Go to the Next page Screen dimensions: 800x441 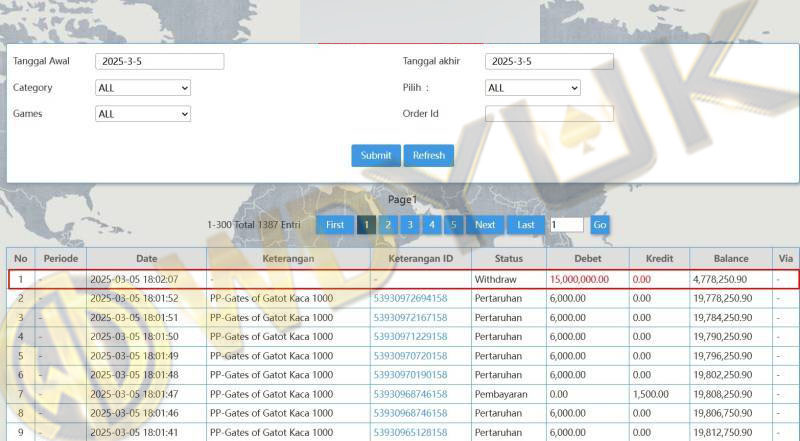click(485, 225)
